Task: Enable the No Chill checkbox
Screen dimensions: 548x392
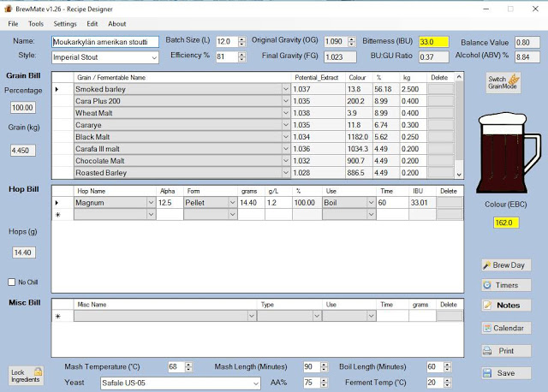Action: tap(12, 282)
